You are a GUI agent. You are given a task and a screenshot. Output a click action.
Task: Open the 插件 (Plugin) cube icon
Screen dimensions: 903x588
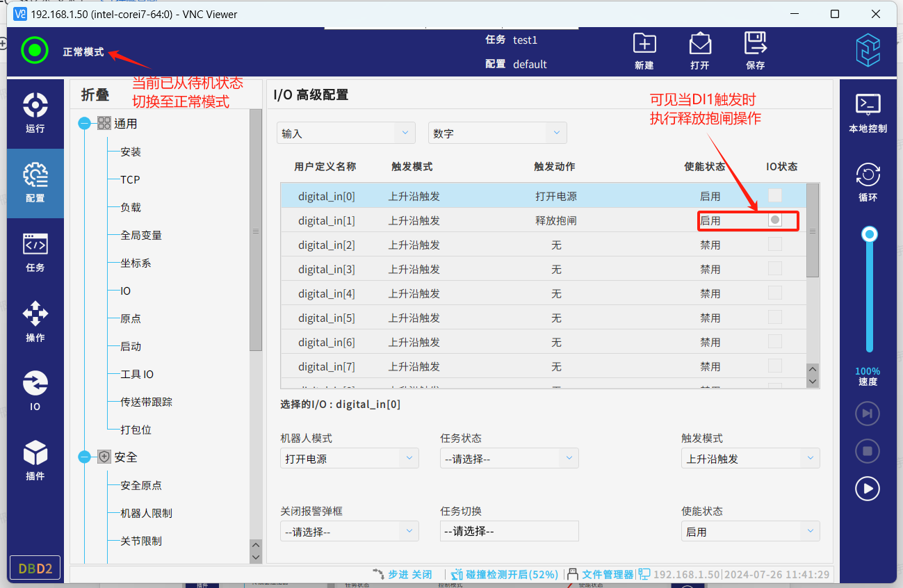tap(35, 459)
